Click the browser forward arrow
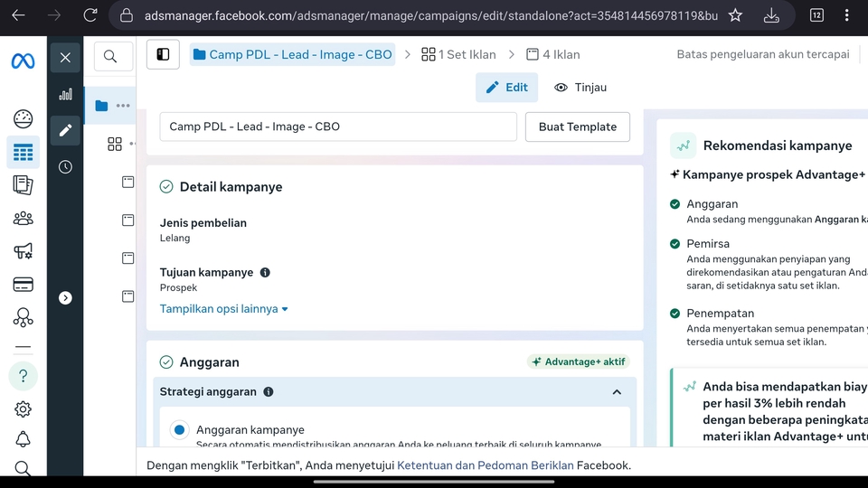Viewport: 868px width, 488px height. [54, 15]
